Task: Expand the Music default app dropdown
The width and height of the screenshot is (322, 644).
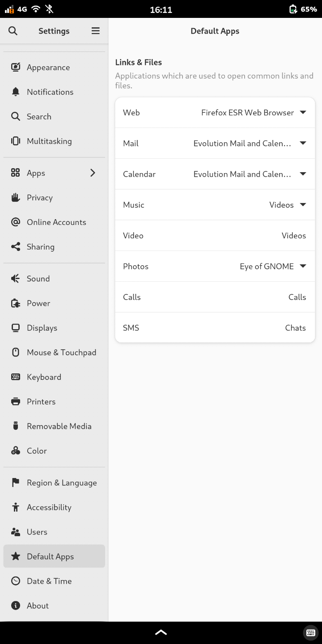Action: (x=302, y=205)
